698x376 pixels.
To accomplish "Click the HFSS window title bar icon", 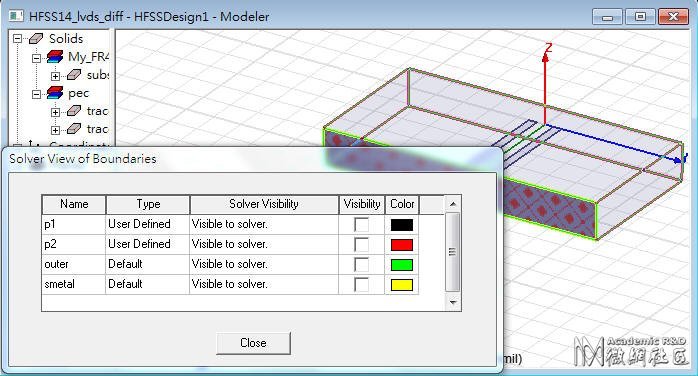I will 16,16.
